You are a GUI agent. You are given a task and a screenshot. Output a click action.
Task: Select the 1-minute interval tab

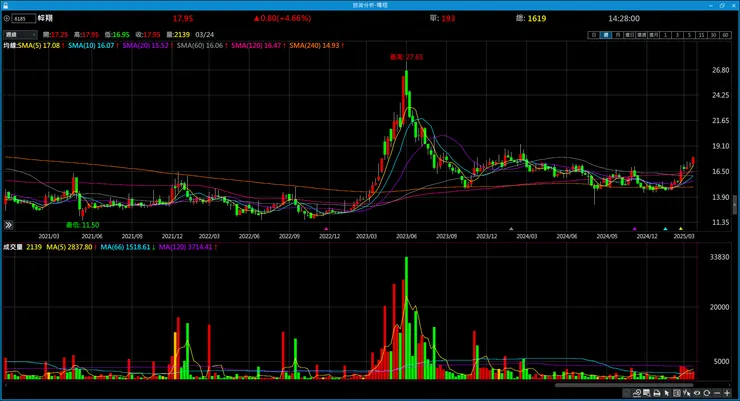665,35
